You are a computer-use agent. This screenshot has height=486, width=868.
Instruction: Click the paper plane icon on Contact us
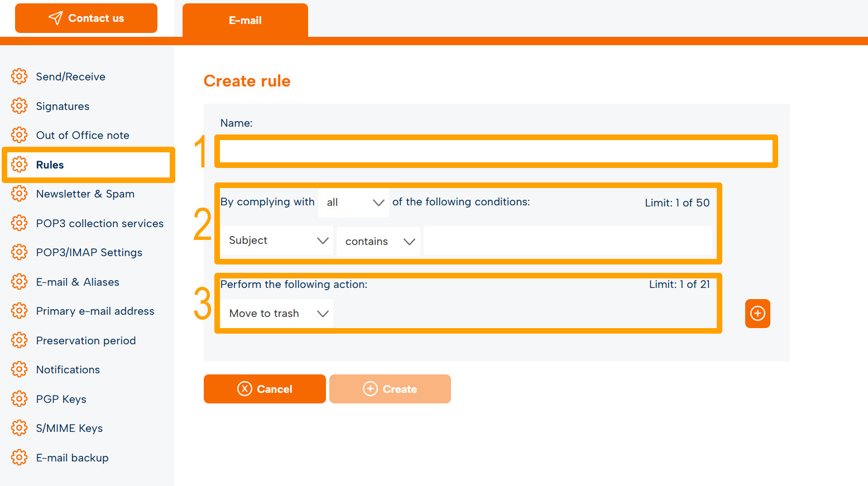[x=55, y=18]
